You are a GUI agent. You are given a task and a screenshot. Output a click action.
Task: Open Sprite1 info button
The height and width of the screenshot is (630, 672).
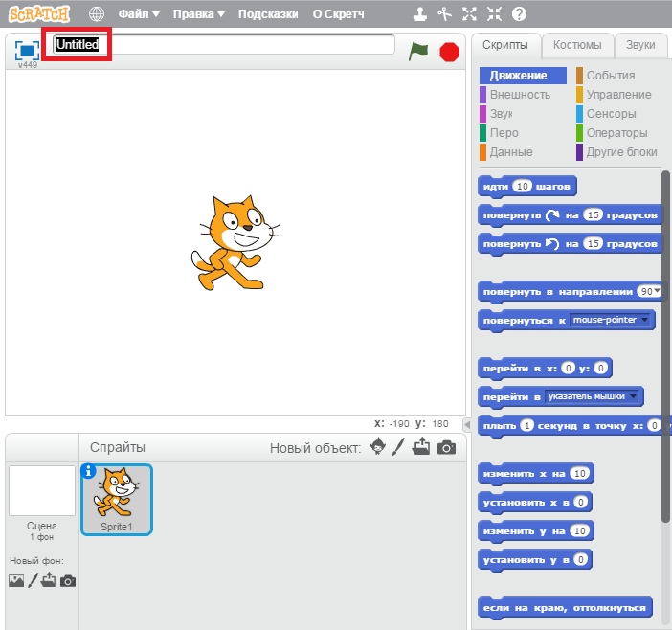pyautogui.click(x=88, y=471)
